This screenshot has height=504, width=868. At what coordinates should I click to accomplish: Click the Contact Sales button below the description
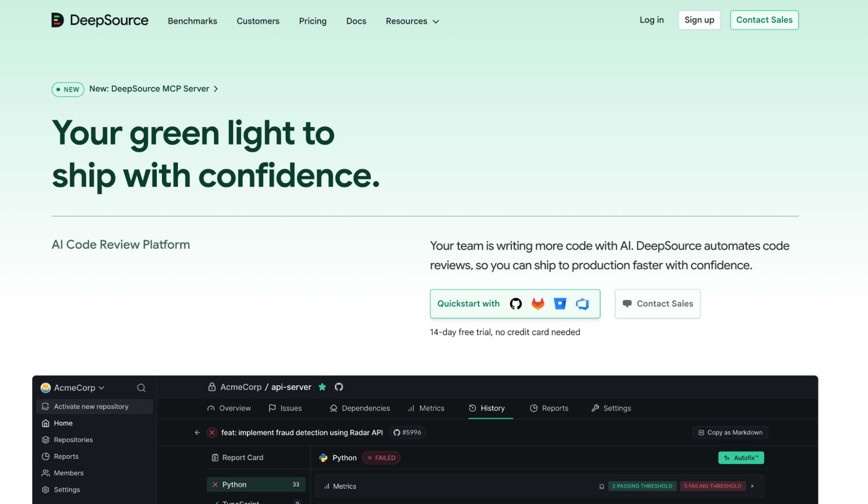pyautogui.click(x=657, y=304)
